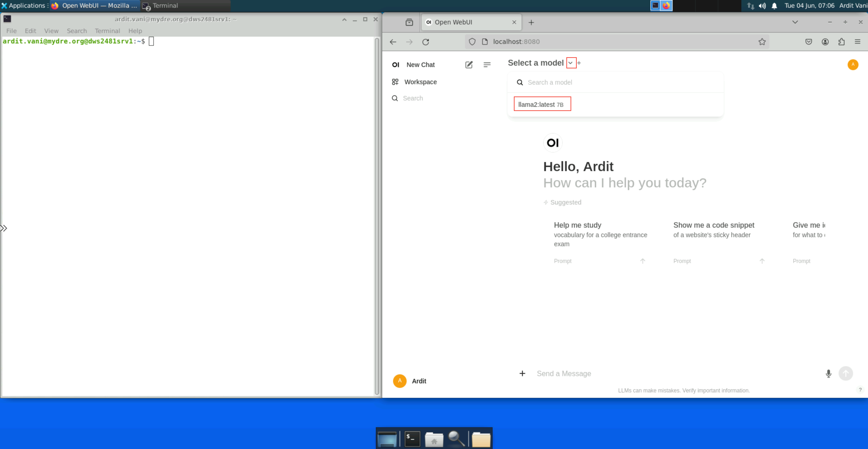This screenshot has width=868, height=449.
Task: Click the date and time clock
Action: (809, 5)
